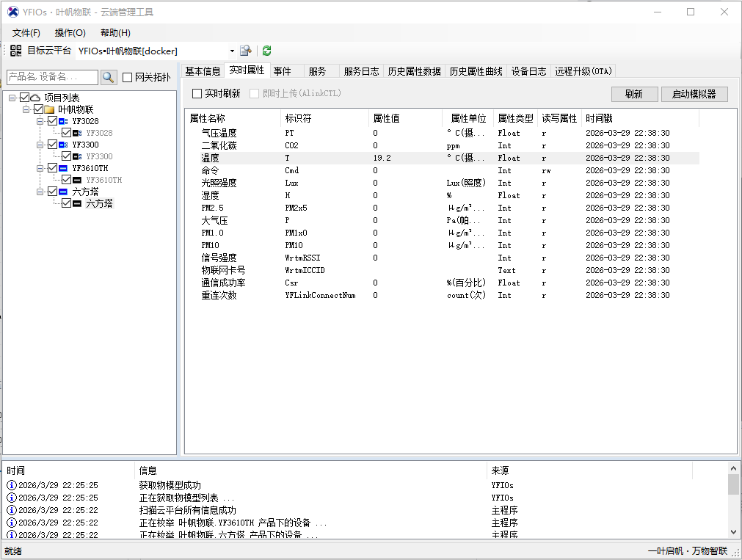Open the cloud platform properties viewer icon
Screen dimensions: 742x560
245,51
